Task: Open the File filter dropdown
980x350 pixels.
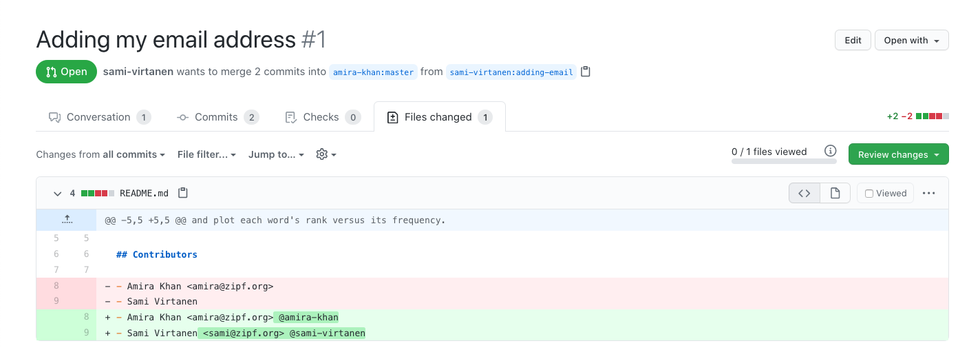Action: pyautogui.click(x=206, y=154)
